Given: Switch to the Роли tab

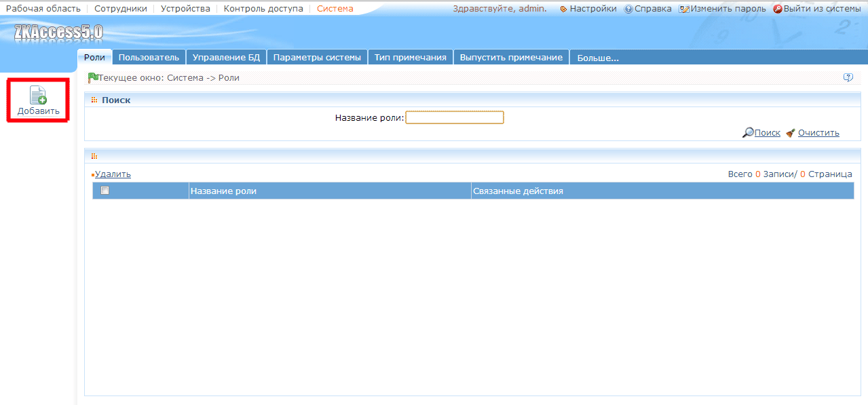Looking at the screenshot, I should click(94, 58).
